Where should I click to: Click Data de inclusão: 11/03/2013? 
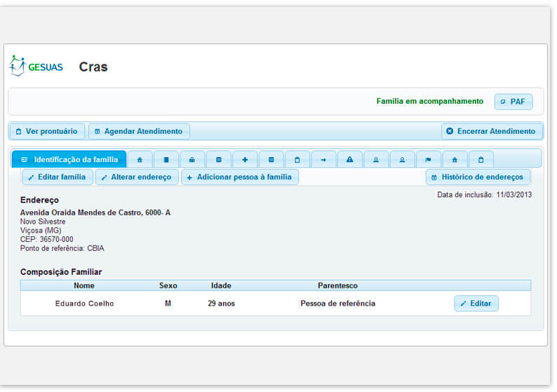point(485,195)
